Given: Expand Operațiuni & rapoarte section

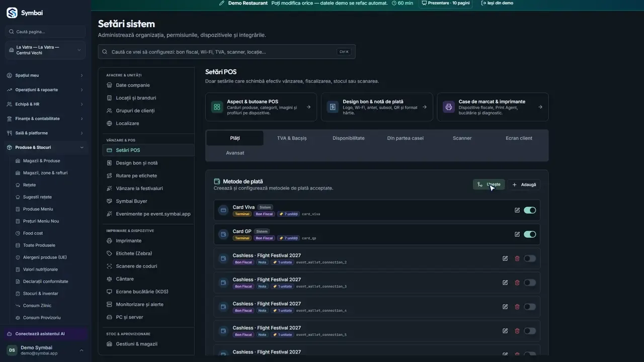Looking at the screenshot, I should click(45, 90).
